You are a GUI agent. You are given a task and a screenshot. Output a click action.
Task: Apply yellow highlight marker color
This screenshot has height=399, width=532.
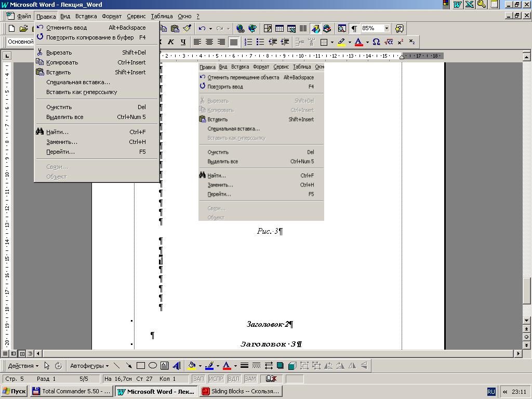[x=342, y=42]
